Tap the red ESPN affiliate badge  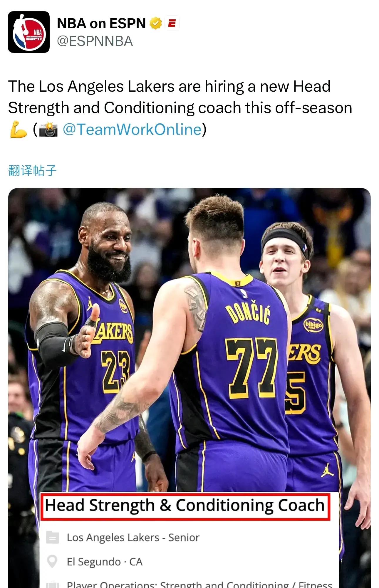point(172,23)
